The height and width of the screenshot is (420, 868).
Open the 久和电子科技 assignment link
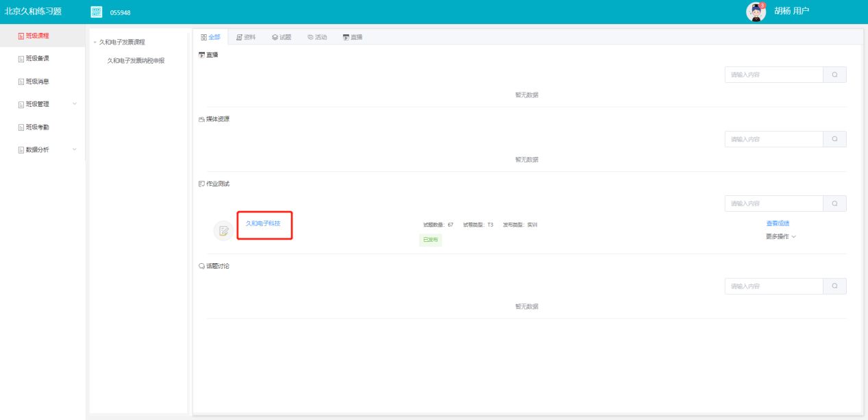point(263,223)
